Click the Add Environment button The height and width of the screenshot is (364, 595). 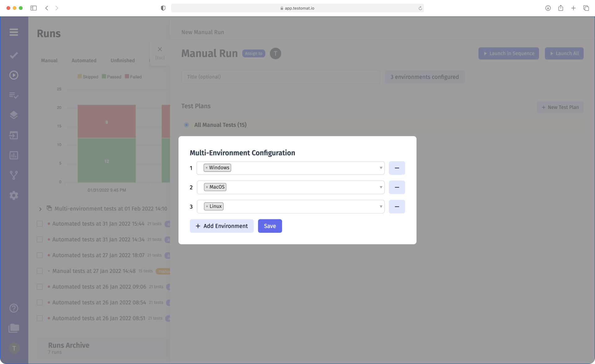222,226
